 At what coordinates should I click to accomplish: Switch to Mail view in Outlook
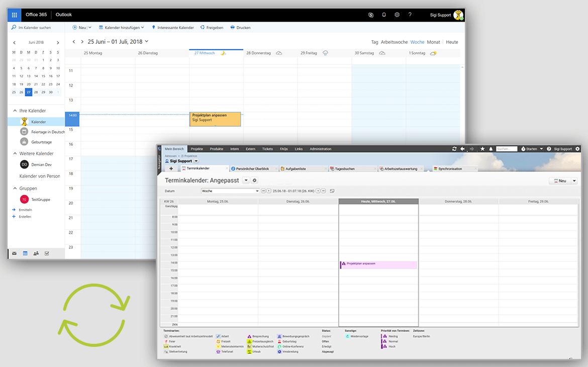pos(14,253)
